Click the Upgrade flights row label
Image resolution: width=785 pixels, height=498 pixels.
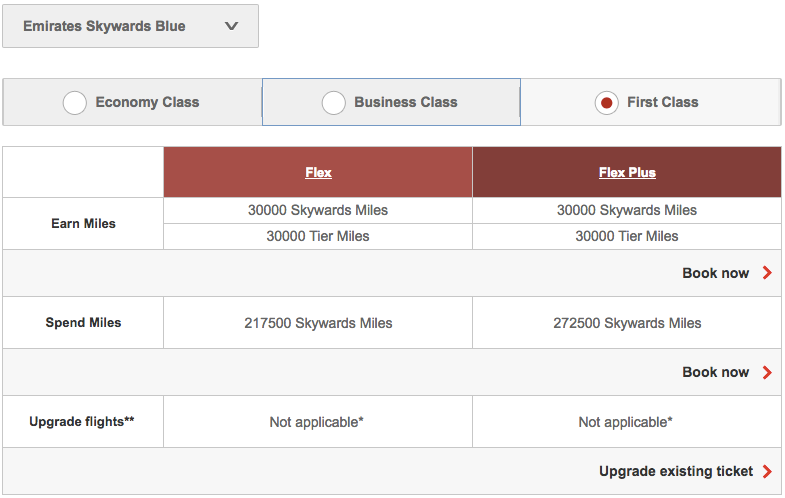pyautogui.click(x=82, y=422)
